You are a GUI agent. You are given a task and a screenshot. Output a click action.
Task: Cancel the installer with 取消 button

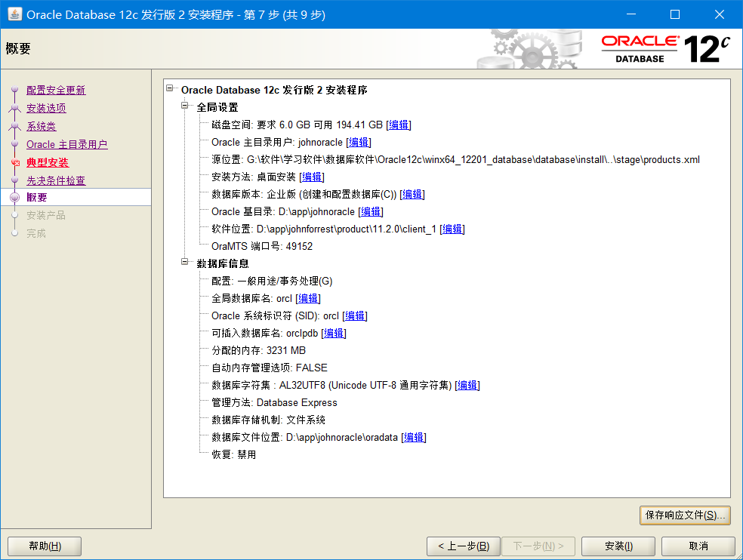[x=698, y=546]
